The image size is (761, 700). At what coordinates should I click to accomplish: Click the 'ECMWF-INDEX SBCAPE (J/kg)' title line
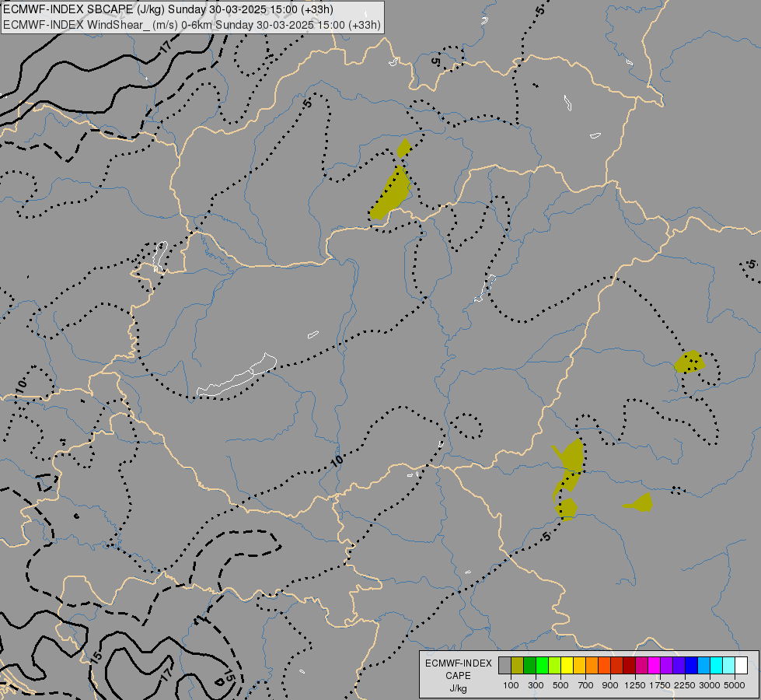[168, 9]
